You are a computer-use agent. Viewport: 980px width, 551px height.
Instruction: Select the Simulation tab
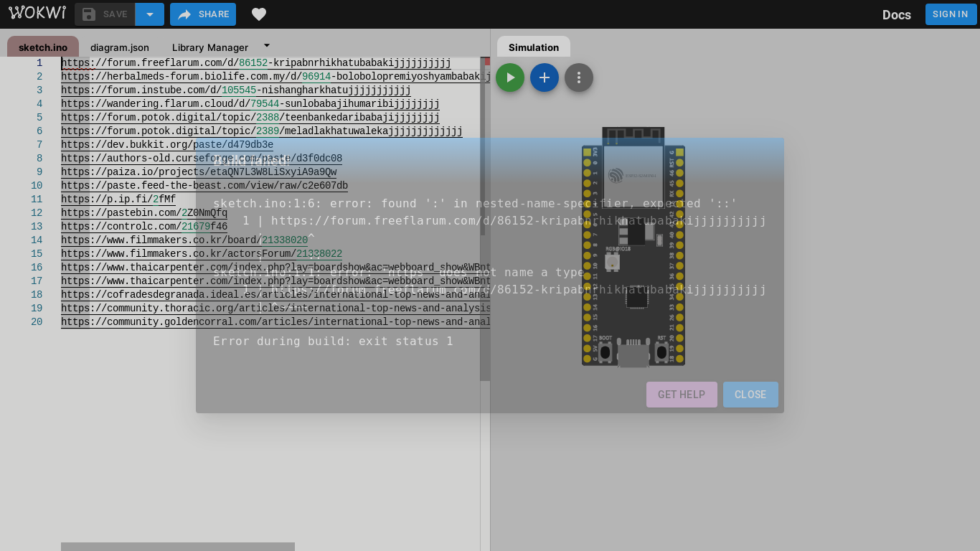tap(534, 47)
